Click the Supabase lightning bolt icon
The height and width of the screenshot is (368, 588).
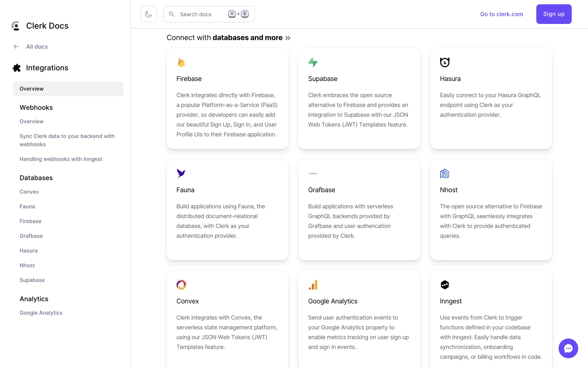tap(313, 62)
